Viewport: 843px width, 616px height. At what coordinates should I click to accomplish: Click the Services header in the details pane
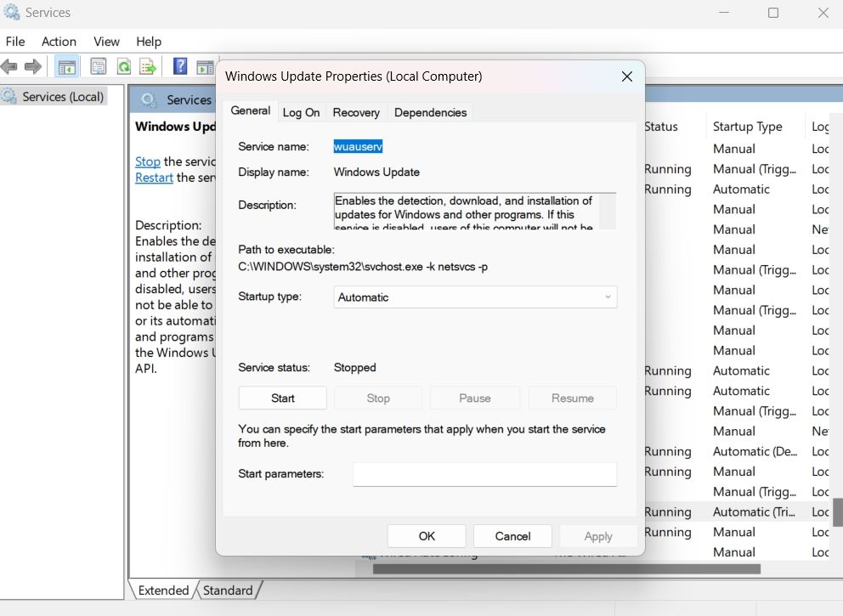tap(189, 100)
